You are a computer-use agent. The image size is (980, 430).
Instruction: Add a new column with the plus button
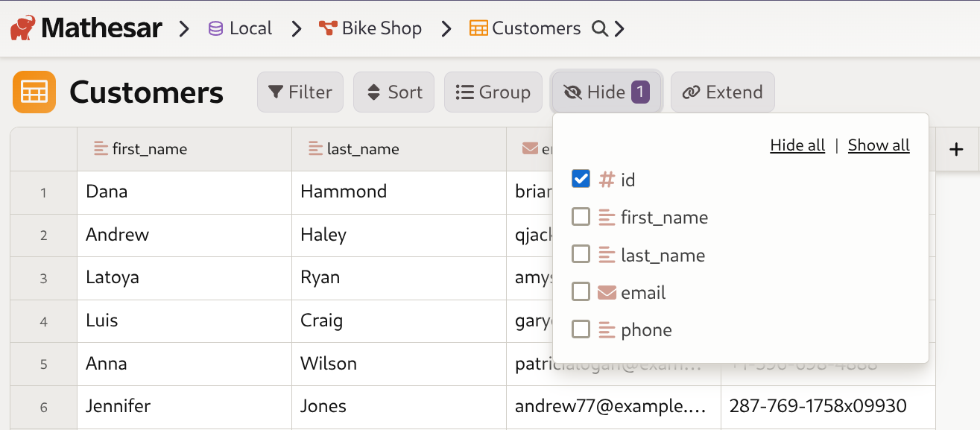[x=956, y=149]
